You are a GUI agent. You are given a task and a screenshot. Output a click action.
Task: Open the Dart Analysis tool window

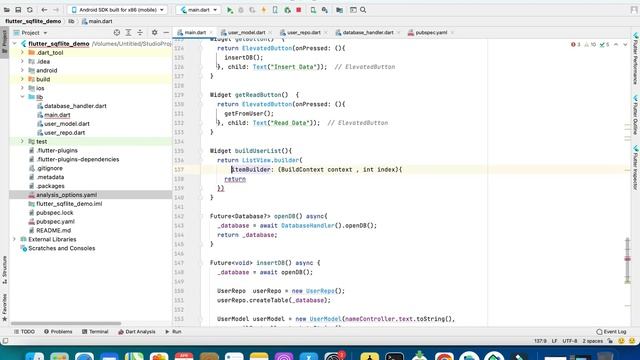[137, 332]
